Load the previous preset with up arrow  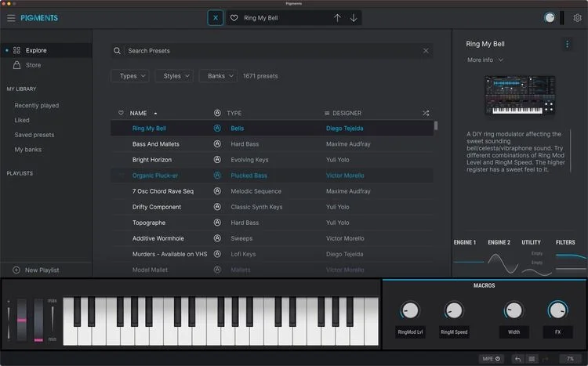tap(337, 18)
